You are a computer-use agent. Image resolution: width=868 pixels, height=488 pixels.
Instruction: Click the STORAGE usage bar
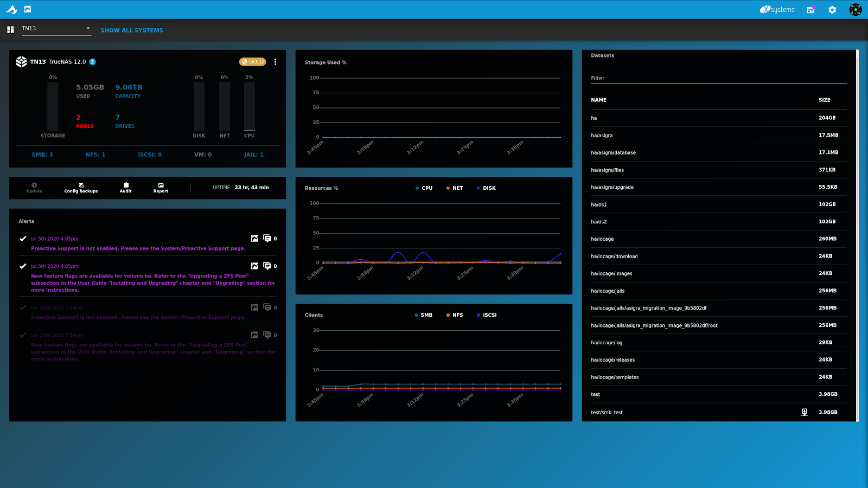[x=53, y=106]
